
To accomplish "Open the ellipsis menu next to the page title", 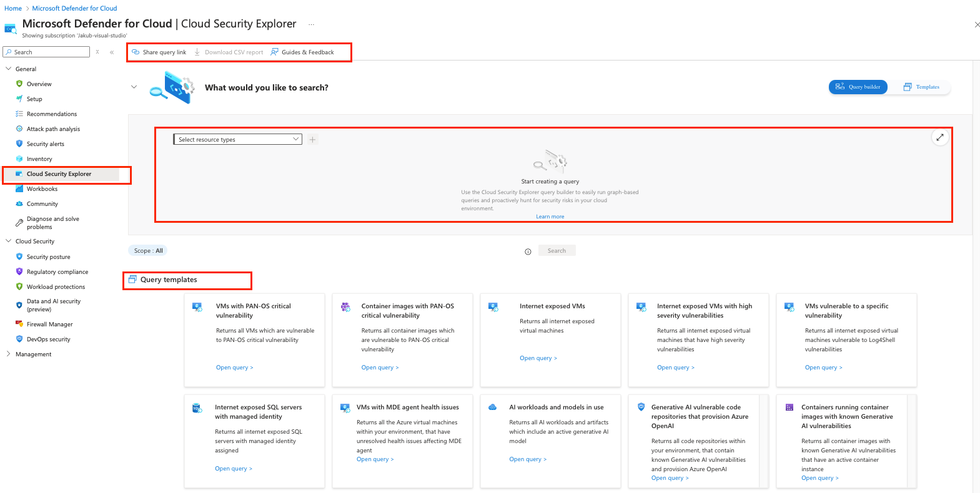I will 311,24.
